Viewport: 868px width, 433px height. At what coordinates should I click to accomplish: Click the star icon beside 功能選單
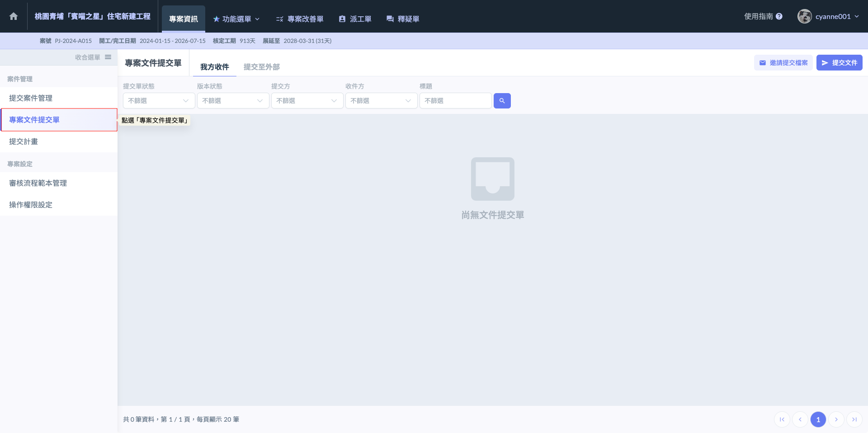216,19
